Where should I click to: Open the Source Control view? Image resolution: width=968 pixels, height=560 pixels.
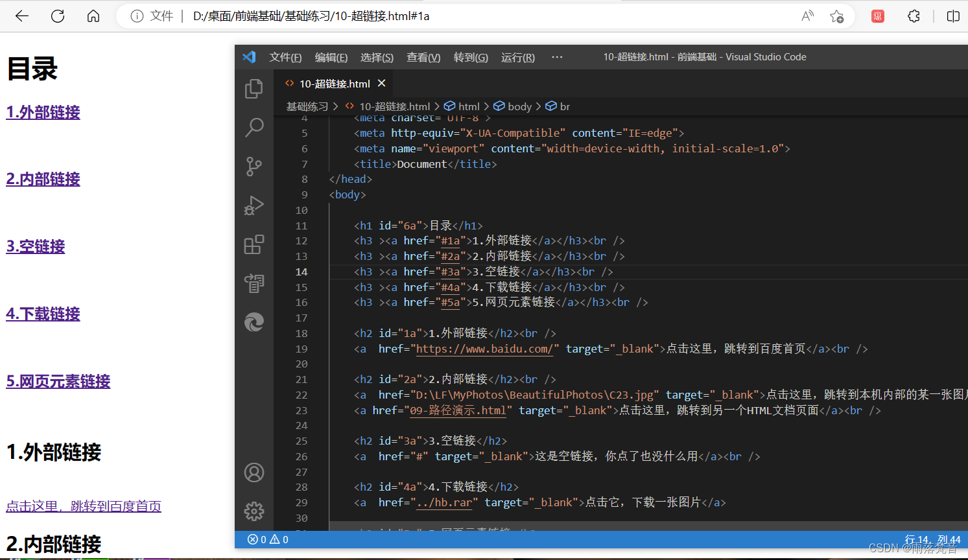[254, 167]
